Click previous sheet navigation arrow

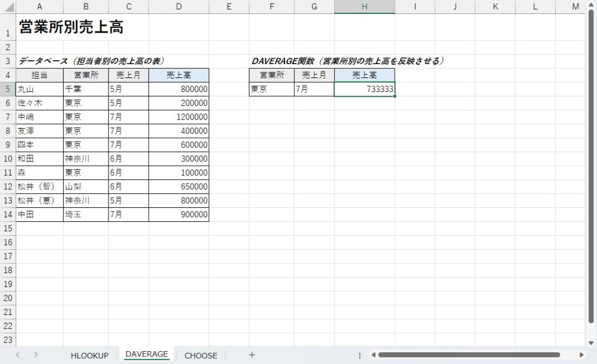(18, 355)
